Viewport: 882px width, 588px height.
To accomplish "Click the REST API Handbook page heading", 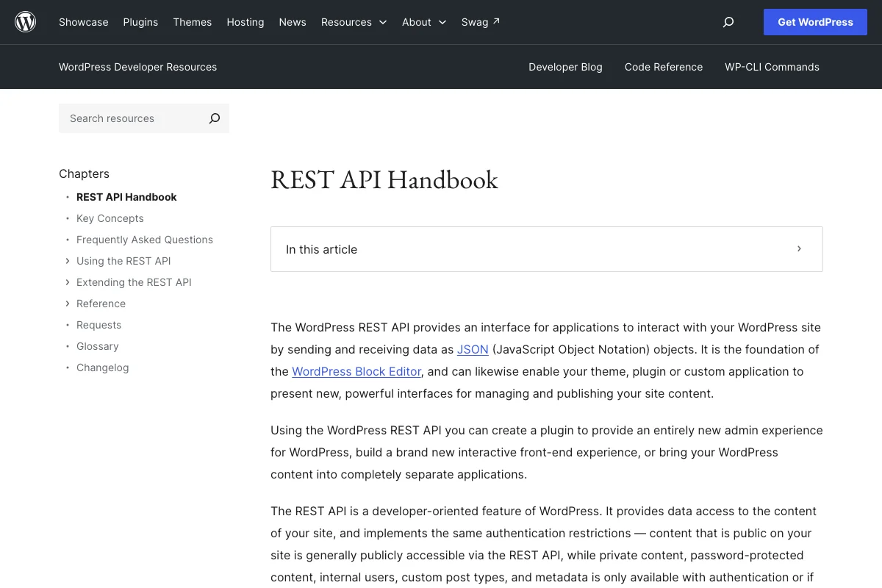I will [x=384, y=180].
